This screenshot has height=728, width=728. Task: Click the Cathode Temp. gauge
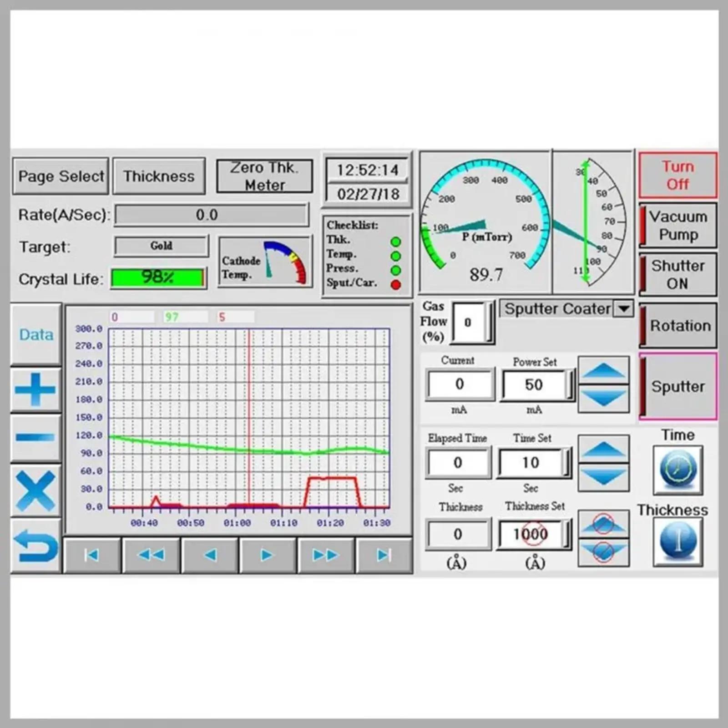(265, 262)
